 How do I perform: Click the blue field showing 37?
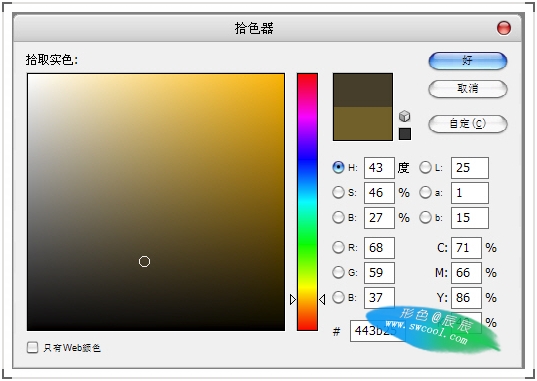click(x=379, y=298)
